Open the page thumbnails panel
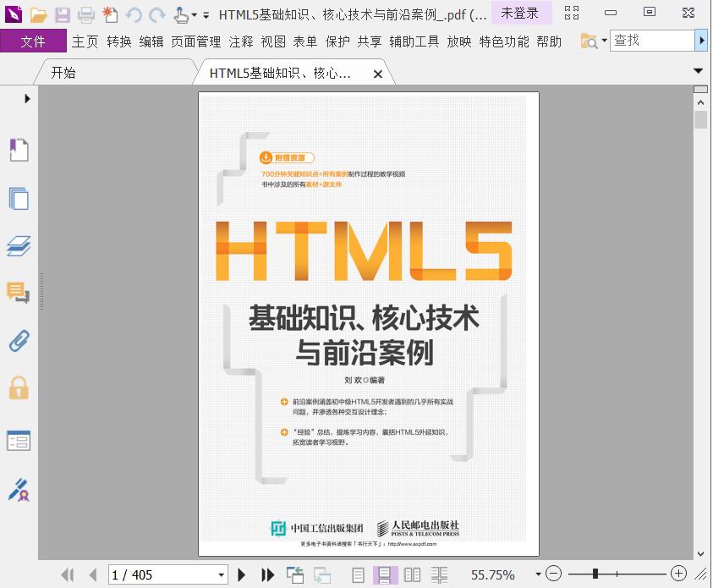The width and height of the screenshot is (713, 588). (19, 198)
